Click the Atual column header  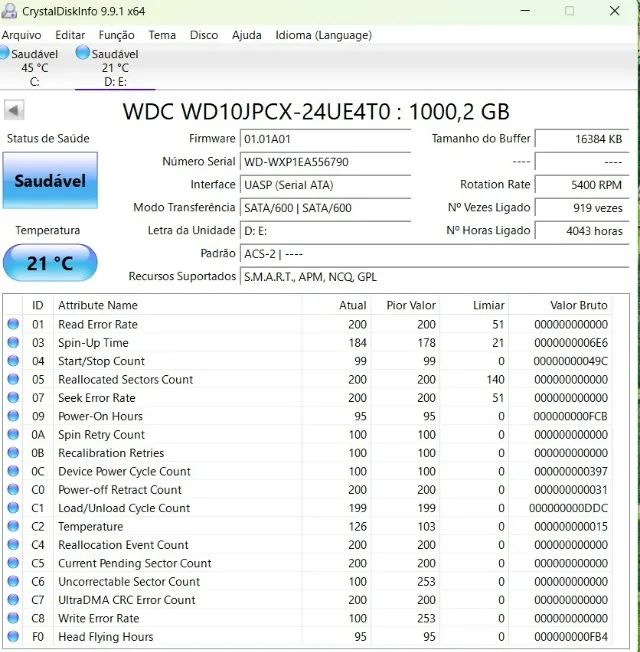(336, 305)
